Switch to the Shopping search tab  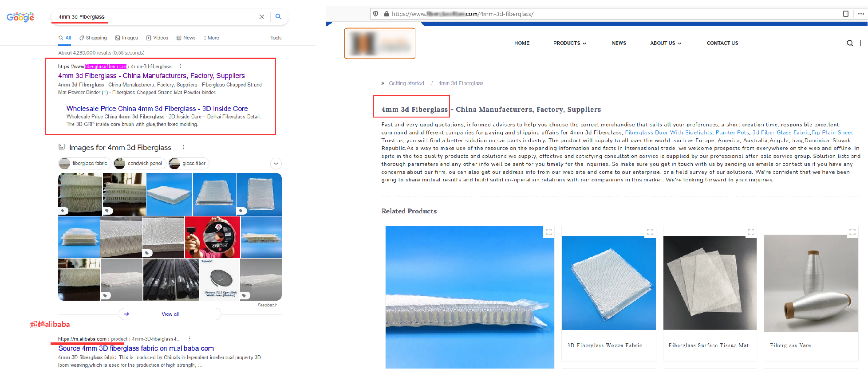click(93, 38)
